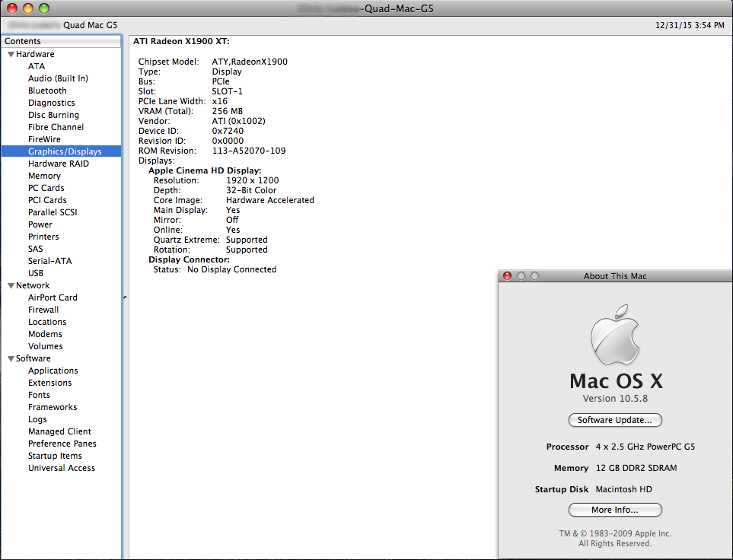Screen dimensions: 733x560
Task: Click the ATI Radeon X1900 XT heading
Action: 181,41
